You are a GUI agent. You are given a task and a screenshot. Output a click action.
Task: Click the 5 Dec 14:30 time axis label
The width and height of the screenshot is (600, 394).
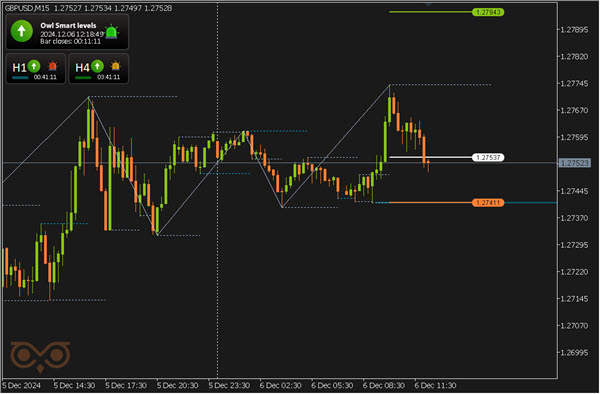pyautogui.click(x=74, y=385)
